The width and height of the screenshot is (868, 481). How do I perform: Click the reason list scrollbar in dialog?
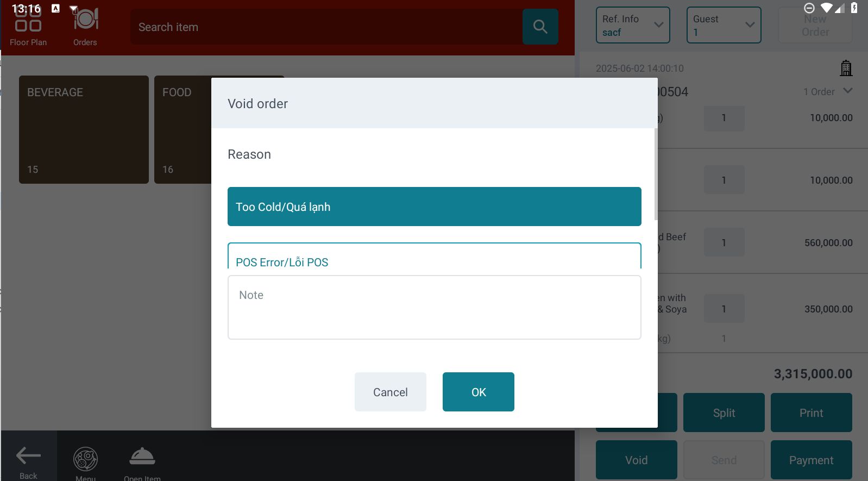[x=656, y=174]
